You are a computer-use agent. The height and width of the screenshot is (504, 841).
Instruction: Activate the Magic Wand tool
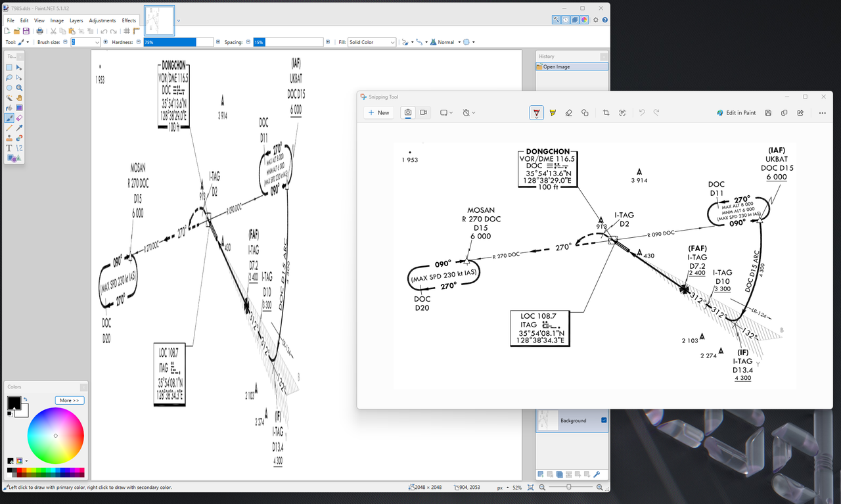[9, 98]
